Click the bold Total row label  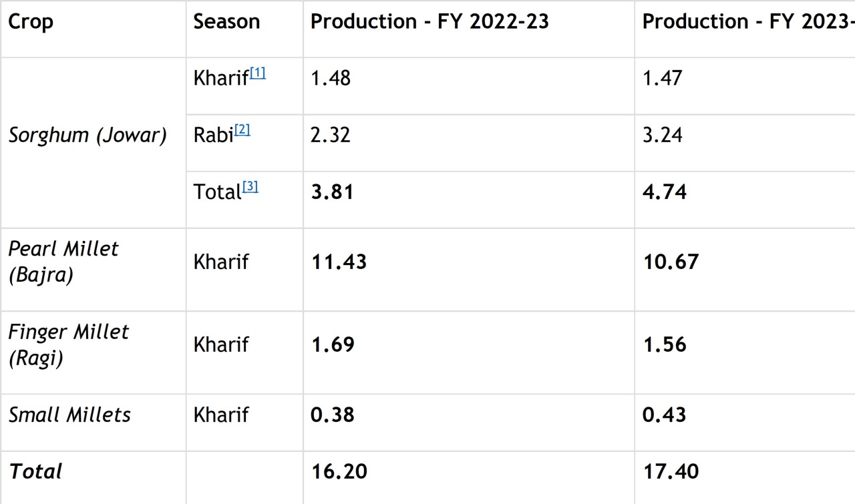point(35,471)
